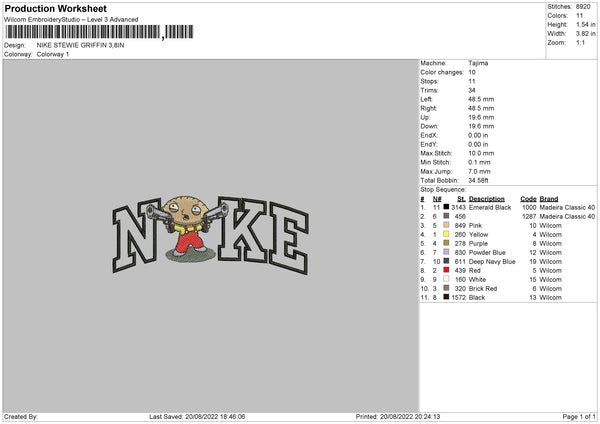Click the Pink thread color swatch
Image resolution: width=600 pixels, height=424 pixels.
click(446, 225)
